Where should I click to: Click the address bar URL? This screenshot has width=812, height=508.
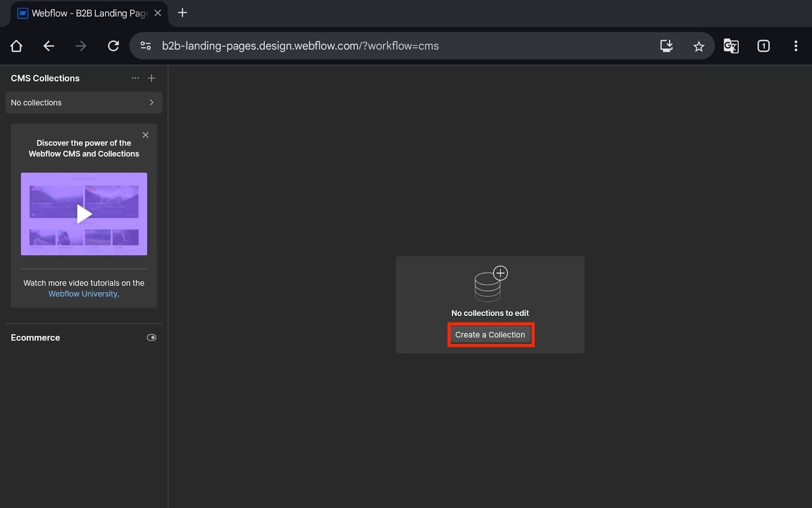coord(300,46)
